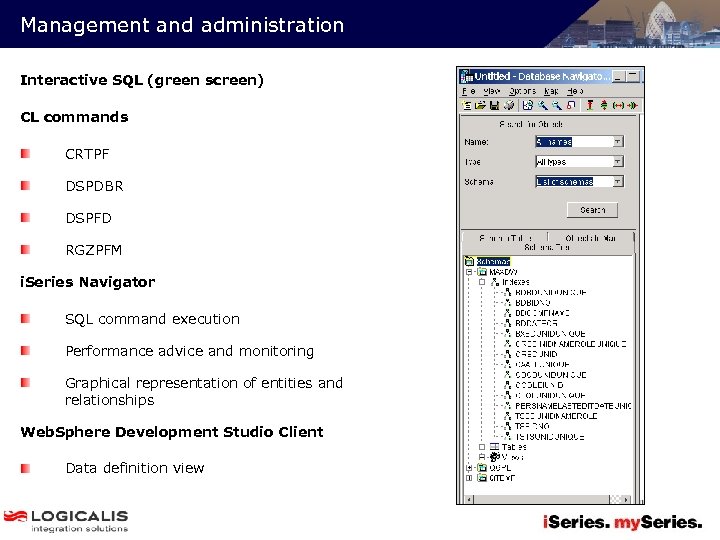Click the MAADW schema folder icon
Screen dimensions: 720x540
click(482, 272)
